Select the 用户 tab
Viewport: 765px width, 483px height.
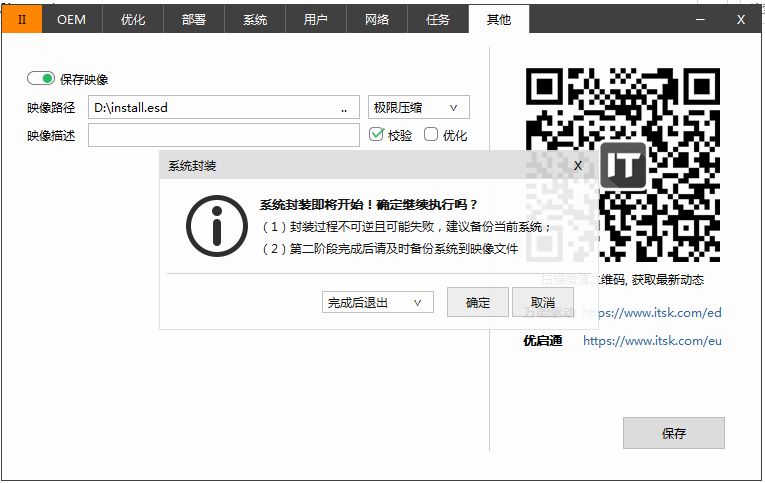(316, 20)
